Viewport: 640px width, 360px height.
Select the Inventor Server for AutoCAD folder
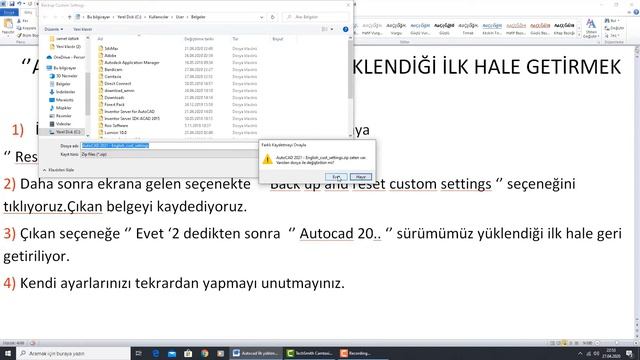click(127, 111)
